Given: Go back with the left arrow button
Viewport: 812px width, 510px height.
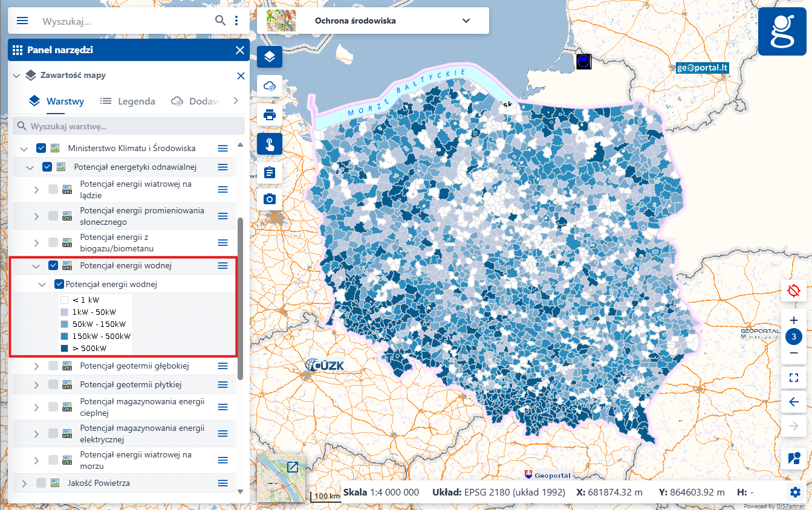Looking at the screenshot, I should point(793,402).
